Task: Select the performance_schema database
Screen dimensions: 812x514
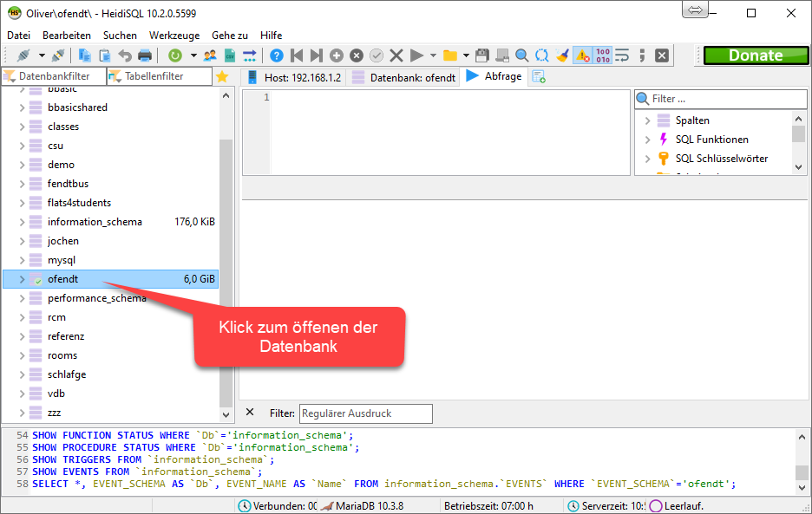Action: [97, 298]
